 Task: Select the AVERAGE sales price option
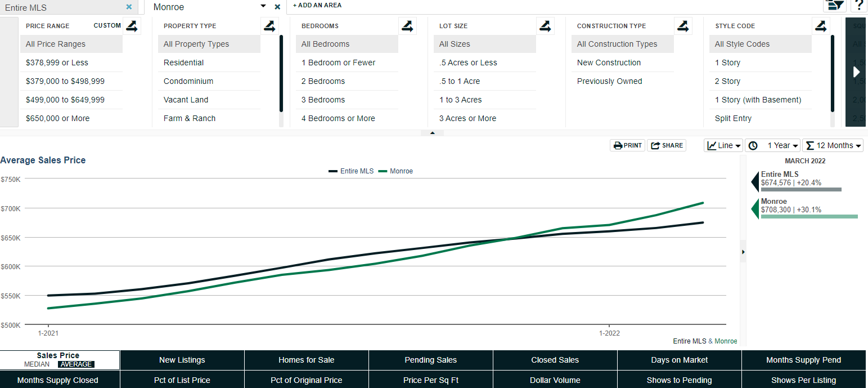click(76, 364)
